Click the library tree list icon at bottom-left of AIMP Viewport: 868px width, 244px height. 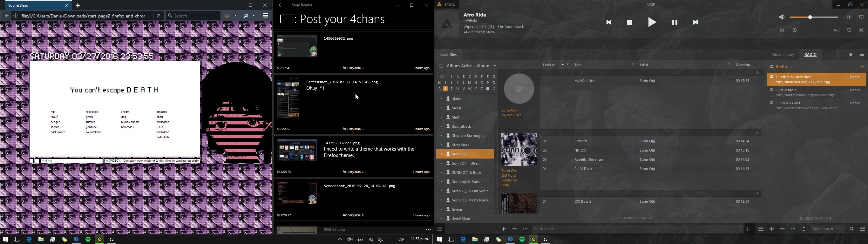(x=439, y=229)
